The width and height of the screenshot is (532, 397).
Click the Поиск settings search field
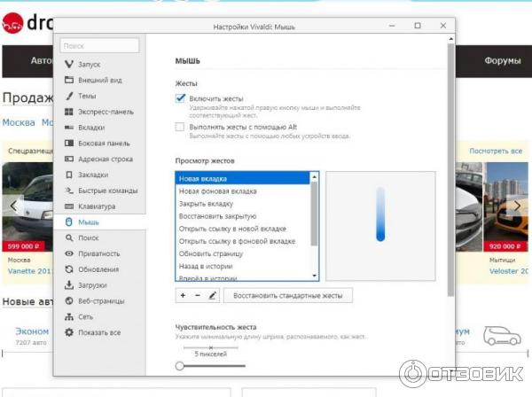pyautogui.click(x=99, y=45)
